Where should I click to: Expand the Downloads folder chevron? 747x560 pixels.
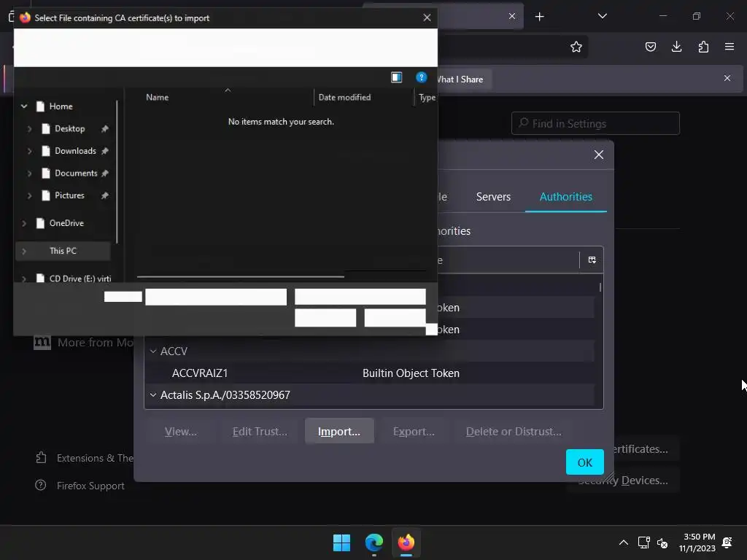tap(29, 151)
